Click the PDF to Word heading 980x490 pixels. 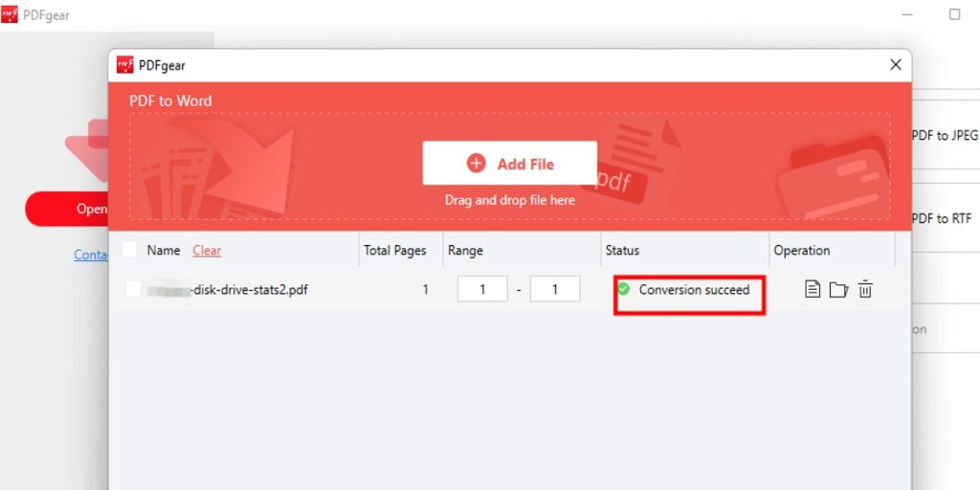[170, 100]
